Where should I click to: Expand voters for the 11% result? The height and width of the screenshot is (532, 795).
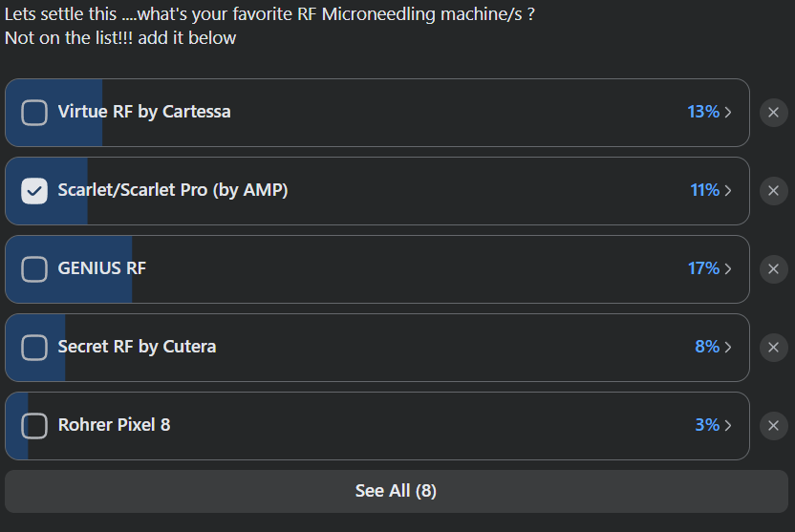click(x=711, y=191)
